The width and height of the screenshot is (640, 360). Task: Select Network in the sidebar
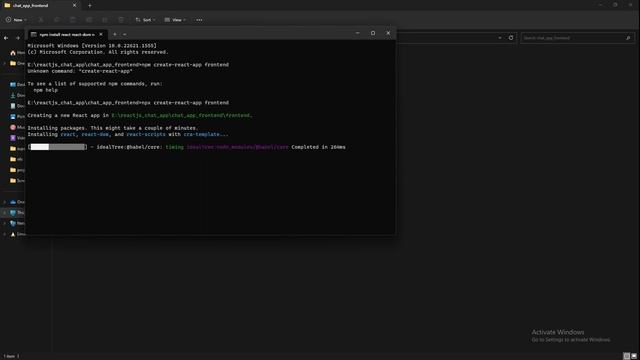click(x=17, y=223)
